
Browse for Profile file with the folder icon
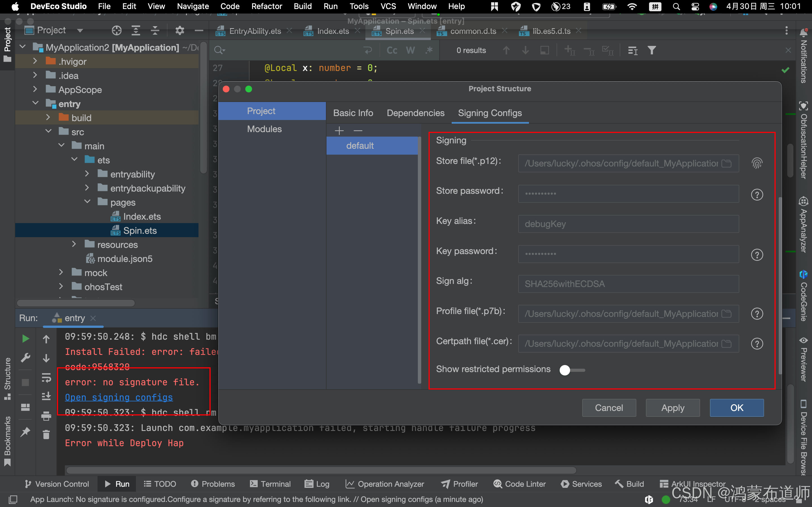[726, 313]
